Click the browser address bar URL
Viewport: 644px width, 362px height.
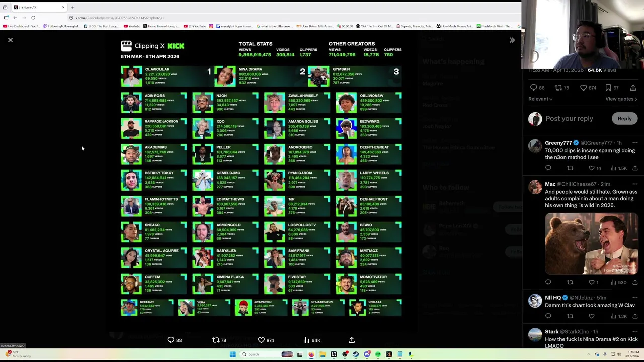click(x=120, y=18)
